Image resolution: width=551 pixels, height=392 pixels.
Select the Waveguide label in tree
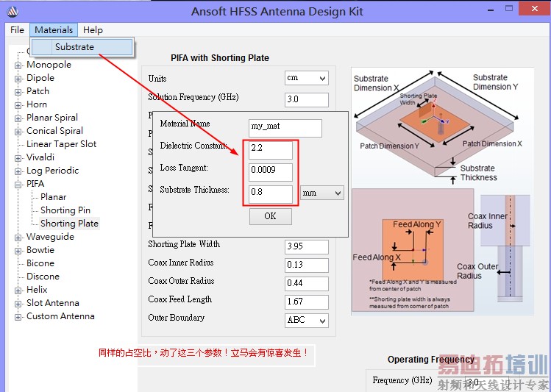click(50, 237)
